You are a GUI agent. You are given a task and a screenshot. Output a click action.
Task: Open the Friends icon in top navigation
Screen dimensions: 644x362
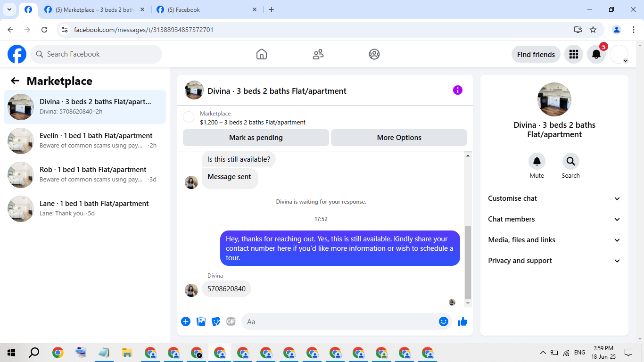pos(318,54)
